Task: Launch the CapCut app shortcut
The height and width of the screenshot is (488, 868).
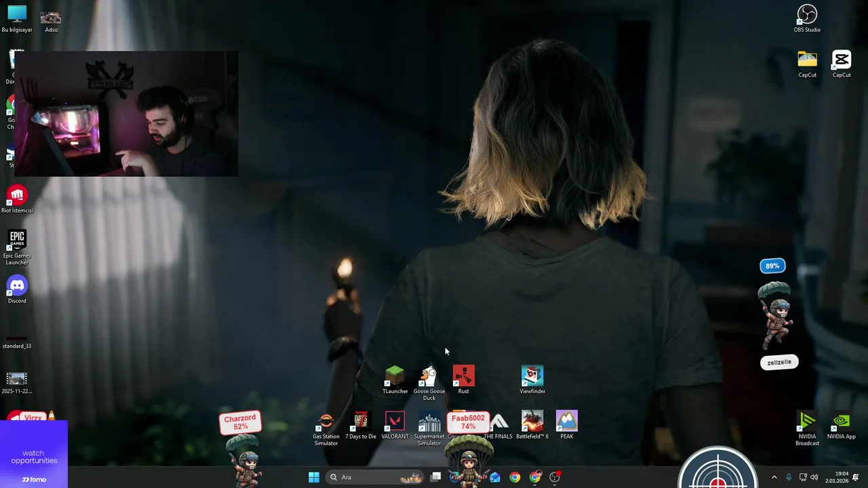Action: (x=842, y=64)
